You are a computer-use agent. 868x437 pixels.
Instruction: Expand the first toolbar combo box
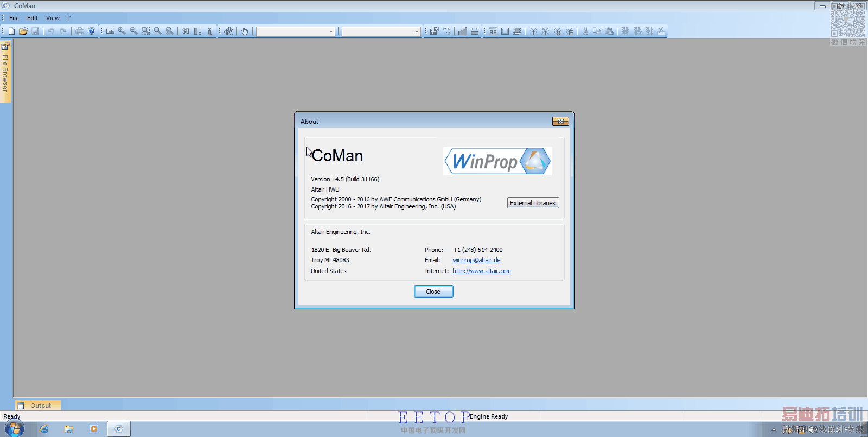[331, 31]
